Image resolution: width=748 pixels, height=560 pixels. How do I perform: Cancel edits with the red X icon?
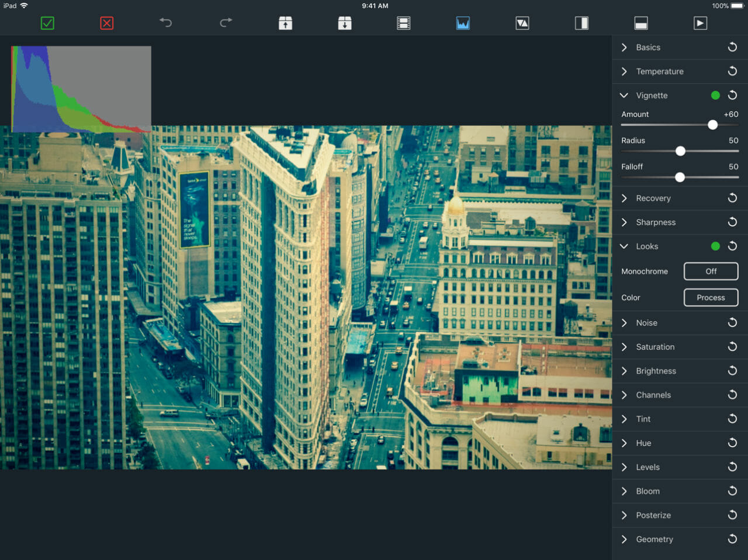tap(107, 23)
